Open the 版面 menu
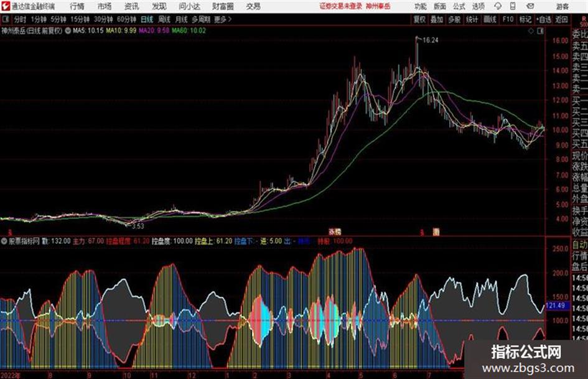The width and height of the screenshot is (588, 379). (439, 6)
